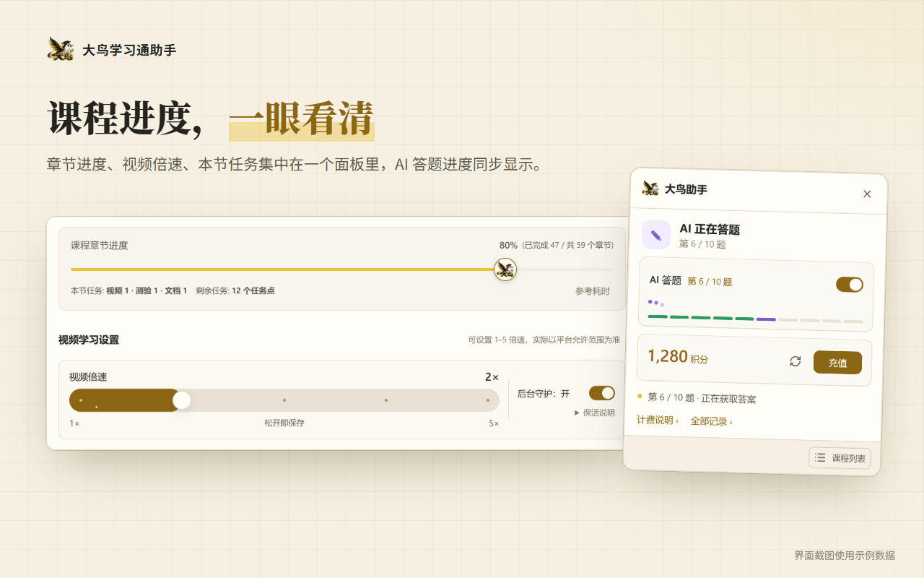Click the white 视频倍速 slider handle

click(182, 400)
